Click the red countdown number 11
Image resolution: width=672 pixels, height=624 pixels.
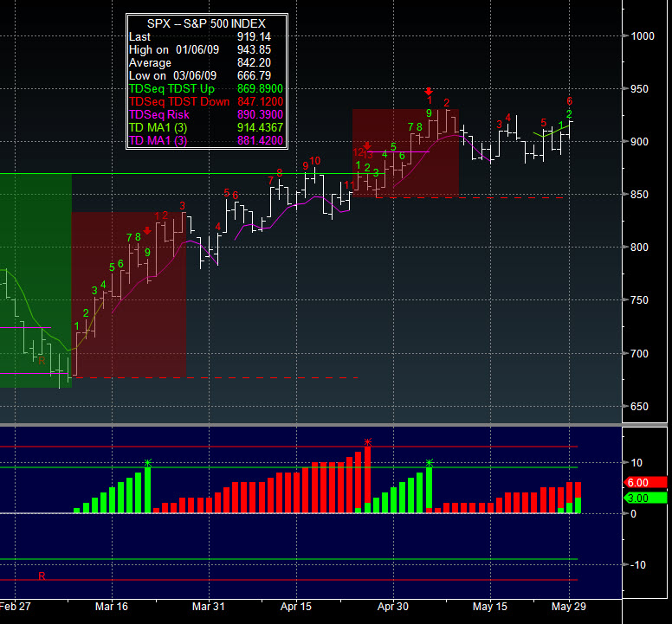coord(349,185)
